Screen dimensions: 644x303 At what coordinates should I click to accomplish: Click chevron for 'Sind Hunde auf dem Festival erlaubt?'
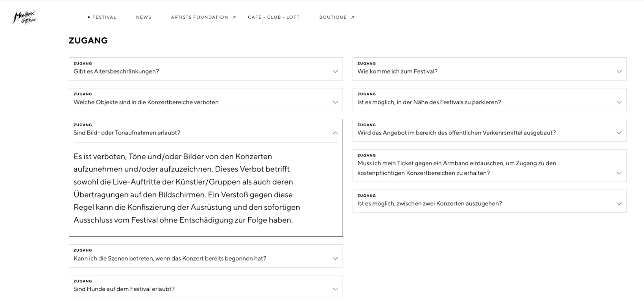(335, 289)
